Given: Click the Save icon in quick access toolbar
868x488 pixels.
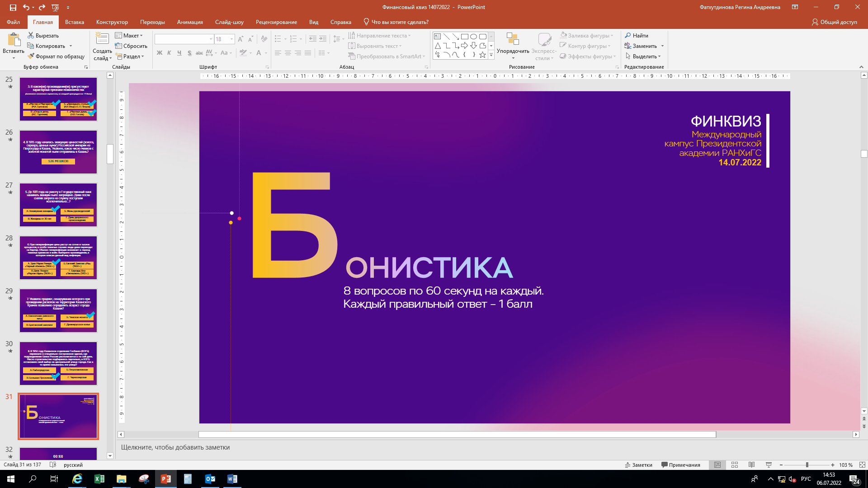Looking at the screenshot, I should pos(13,7).
